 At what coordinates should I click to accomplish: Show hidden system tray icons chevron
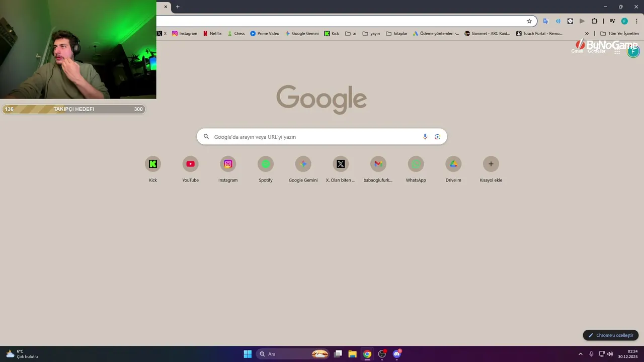580,354
